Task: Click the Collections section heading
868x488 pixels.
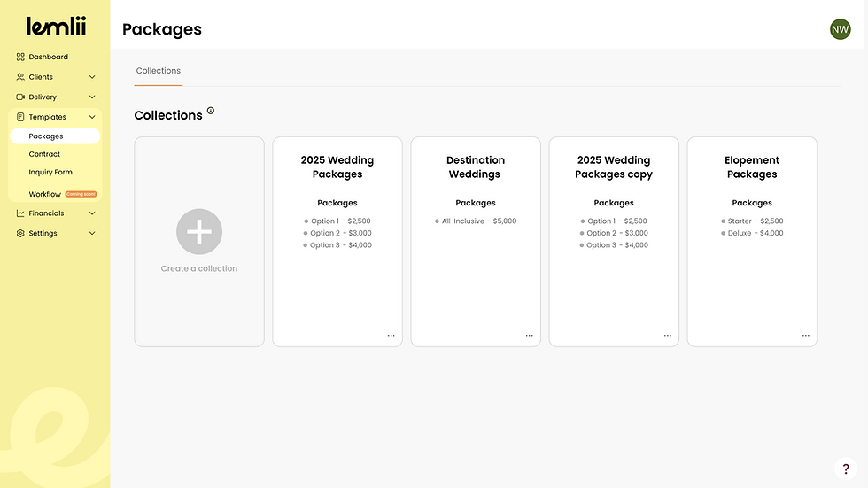Action: point(168,115)
